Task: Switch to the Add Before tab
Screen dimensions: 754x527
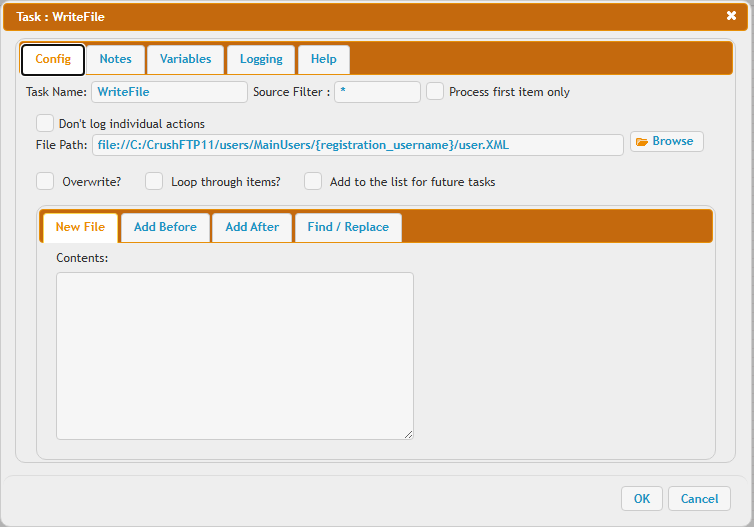Action: point(165,227)
